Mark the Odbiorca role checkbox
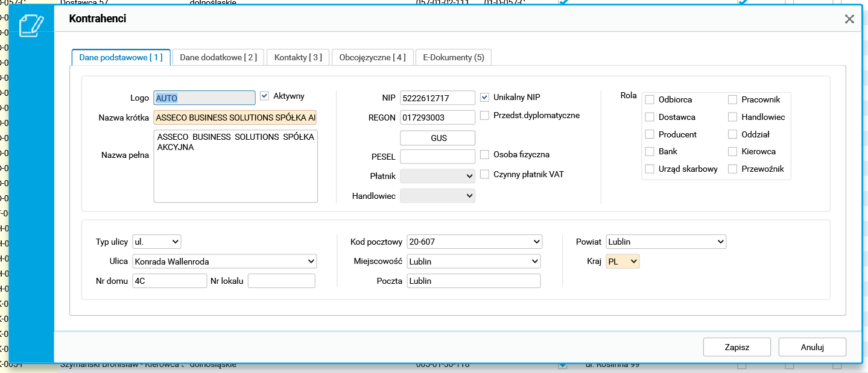The height and width of the screenshot is (373, 868). [x=650, y=99]
